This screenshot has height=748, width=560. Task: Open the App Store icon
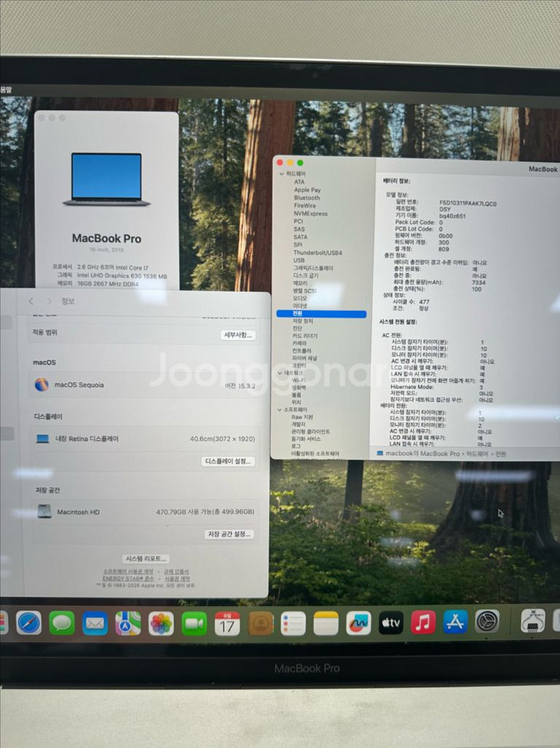[x=455, y=622]
